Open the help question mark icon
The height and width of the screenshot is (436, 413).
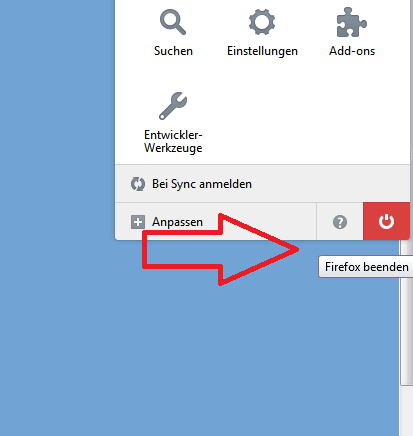pos(340,222)
